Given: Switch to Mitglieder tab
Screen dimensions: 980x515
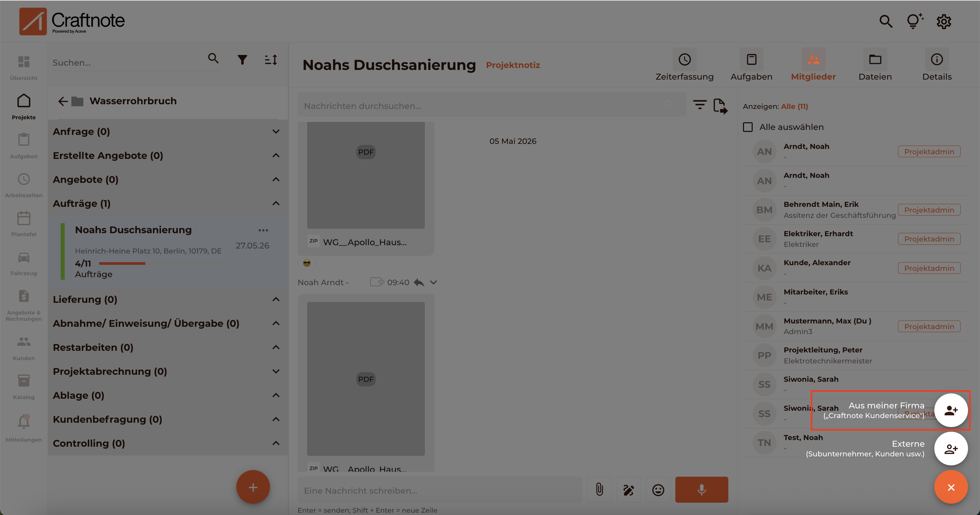Looking at the screenshot, I should tap(813, 65).
